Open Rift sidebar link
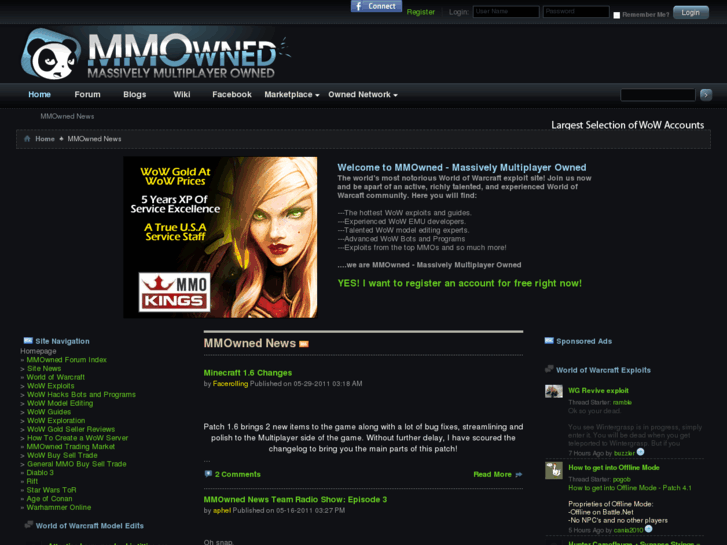Screen dimensions: 727x545 pos(32,481)
